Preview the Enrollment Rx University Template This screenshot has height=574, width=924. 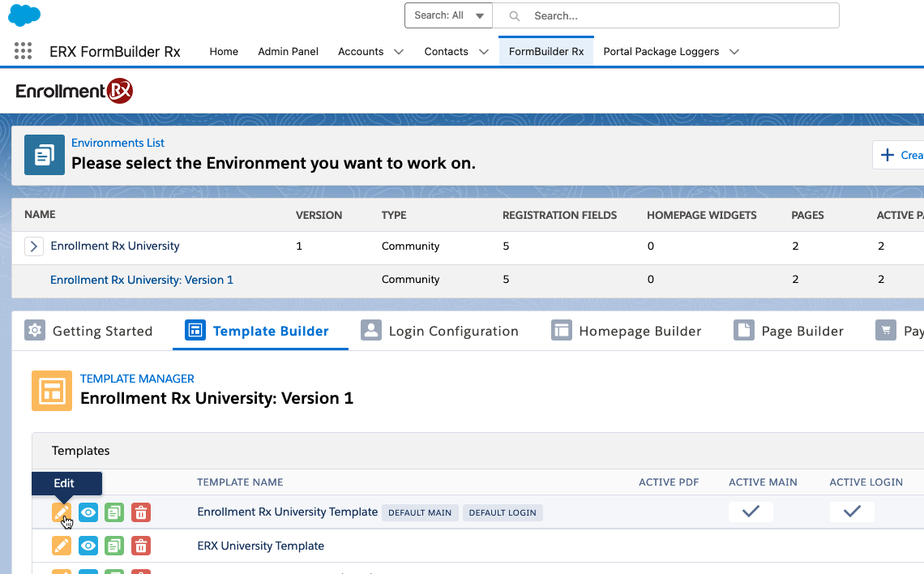point(88,512)
